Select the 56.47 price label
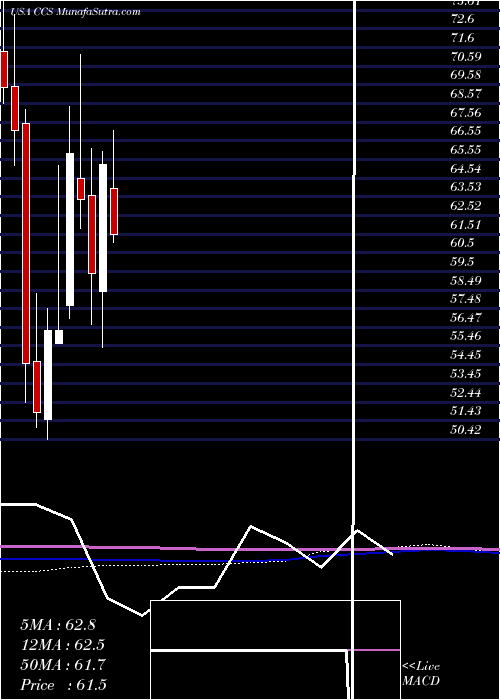This screenshot has height=700, width=500. pos(466,317)
